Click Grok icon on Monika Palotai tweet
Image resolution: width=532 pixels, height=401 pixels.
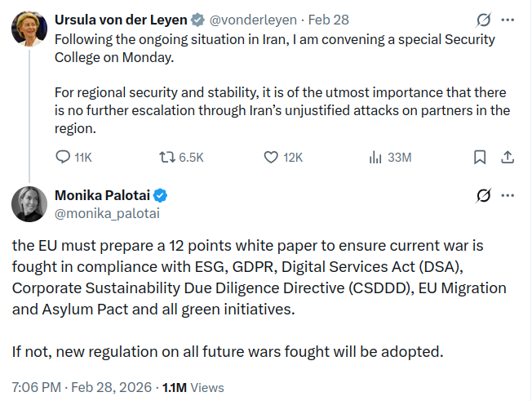point(482,195)
